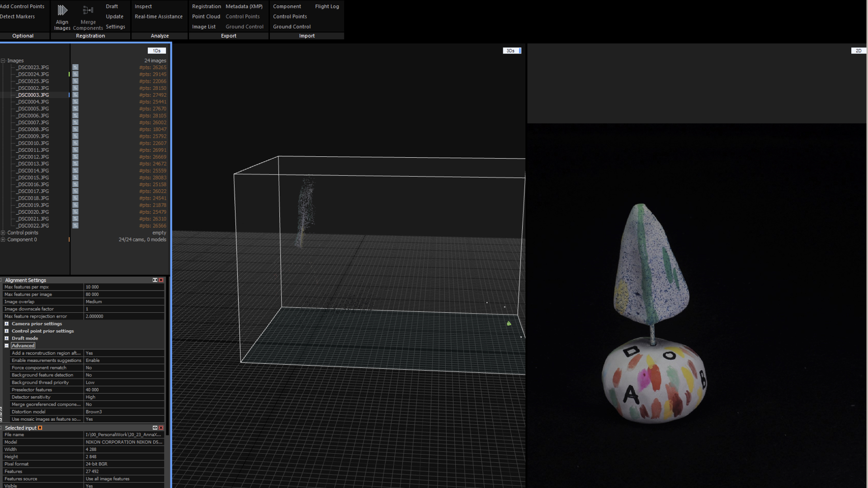Select _DSC0015.JPG in images list
868x488 pixels.
click(33, 178)
